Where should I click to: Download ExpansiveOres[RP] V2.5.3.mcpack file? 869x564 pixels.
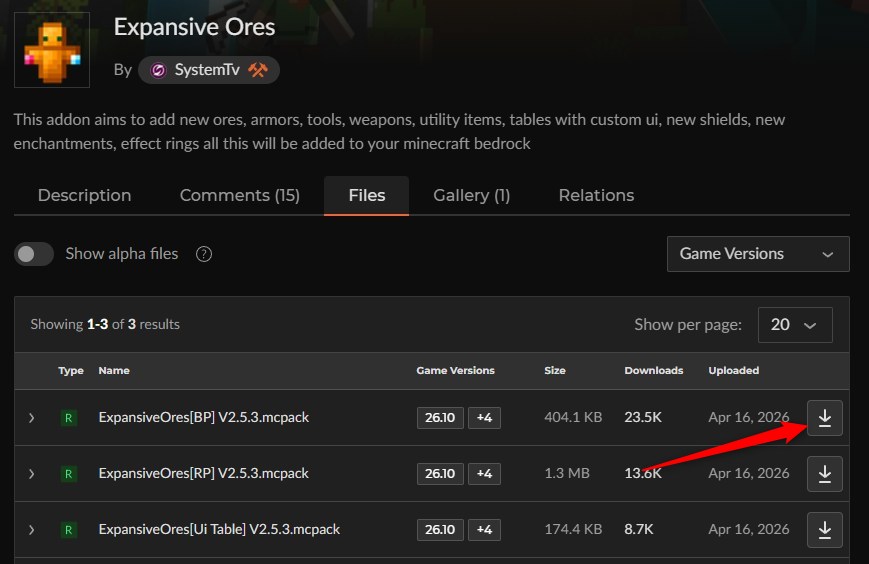point(825,474)
